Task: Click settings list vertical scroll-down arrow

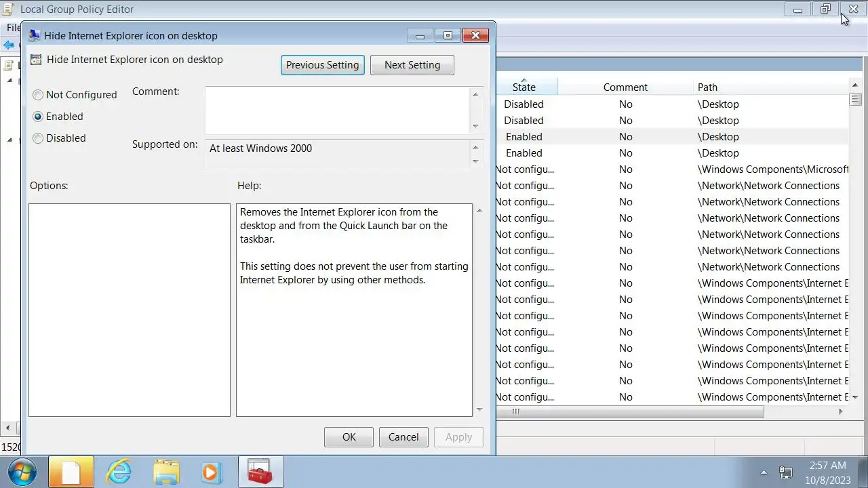Action: tap(855, 397)
